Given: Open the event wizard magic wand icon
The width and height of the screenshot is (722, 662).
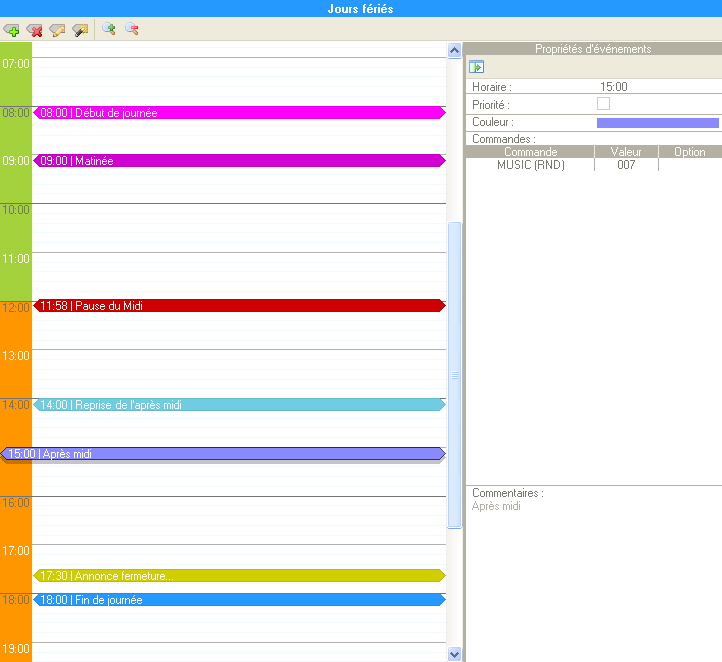Looking at the screenshot, I should pos(80,30).
